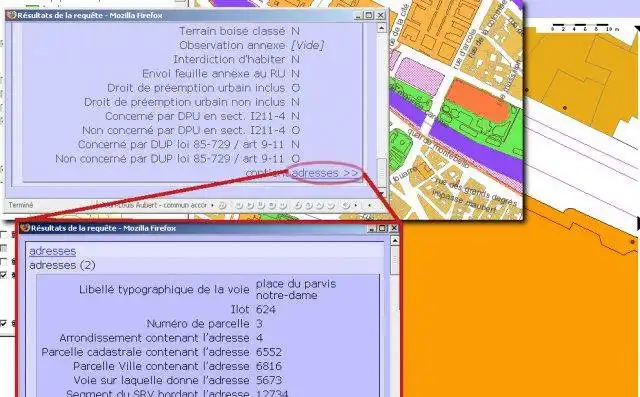Click the '[Vide]' value of Observation annexe
Image resolution: width=640 pixels, height=397 pixels.
click(x=308, y=45)
